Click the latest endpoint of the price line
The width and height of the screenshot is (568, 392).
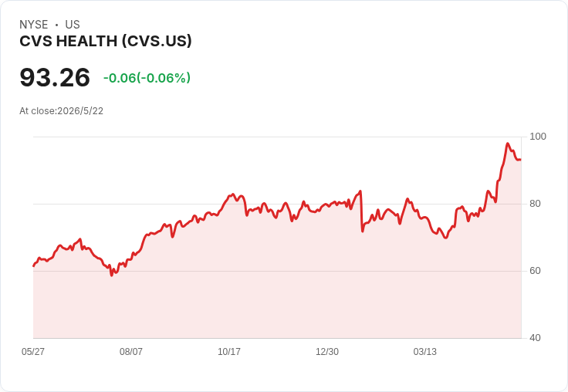click(x=521, y=160)
